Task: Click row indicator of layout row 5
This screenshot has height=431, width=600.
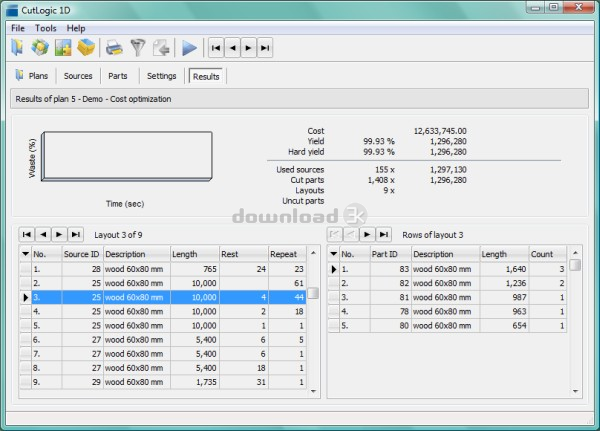Action: [25, 326]
